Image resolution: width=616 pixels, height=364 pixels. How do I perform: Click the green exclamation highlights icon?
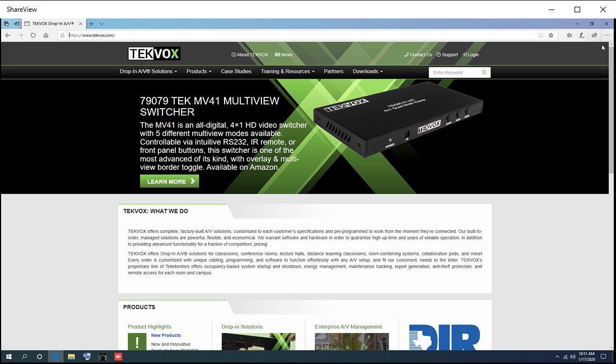click(x=137, y=341)
